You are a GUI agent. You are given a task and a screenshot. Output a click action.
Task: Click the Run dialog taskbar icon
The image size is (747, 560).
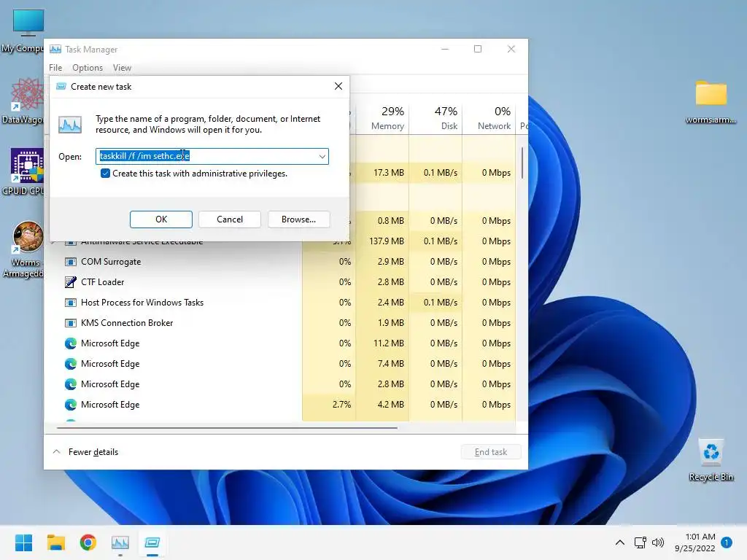coord(152,542)
